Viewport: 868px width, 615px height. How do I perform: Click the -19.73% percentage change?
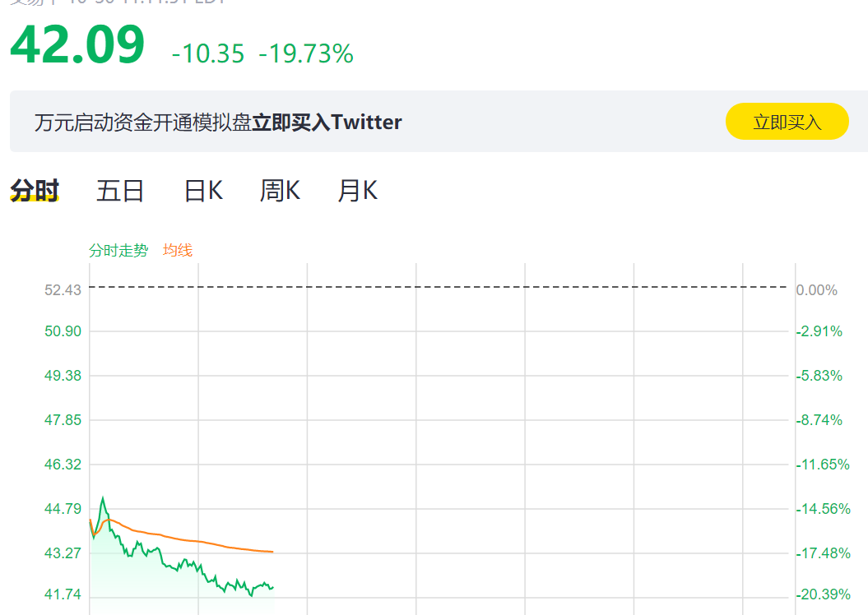point(306,53)
